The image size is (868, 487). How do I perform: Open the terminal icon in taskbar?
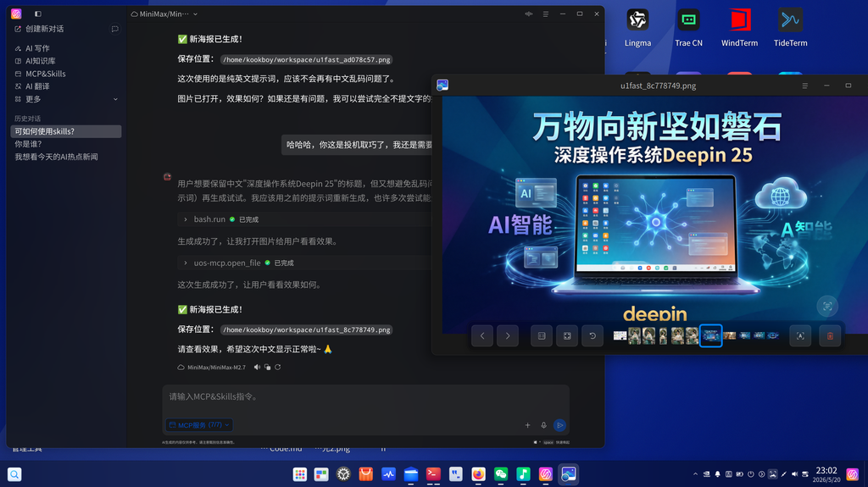click(x=433, y=474)
